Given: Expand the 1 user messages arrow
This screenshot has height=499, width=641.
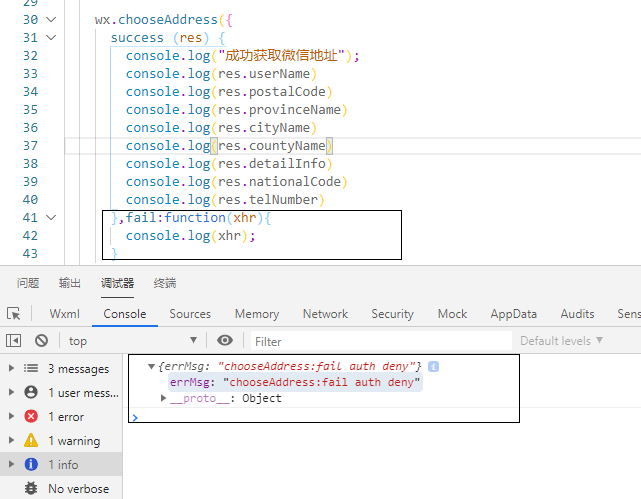Looking at the screenshot, I should pyautogui.click(x=11, y=392).
